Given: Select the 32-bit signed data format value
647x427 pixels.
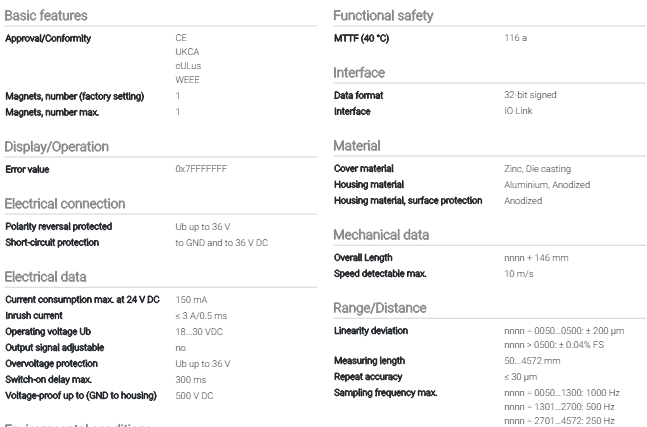Looking at the screenshot, I should 530,95.
